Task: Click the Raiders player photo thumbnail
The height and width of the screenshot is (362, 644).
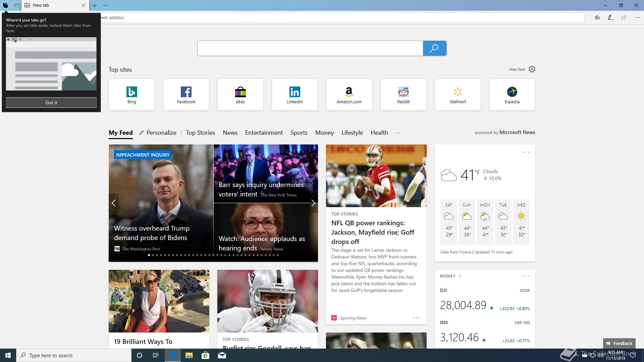Action: click(268, 301)
